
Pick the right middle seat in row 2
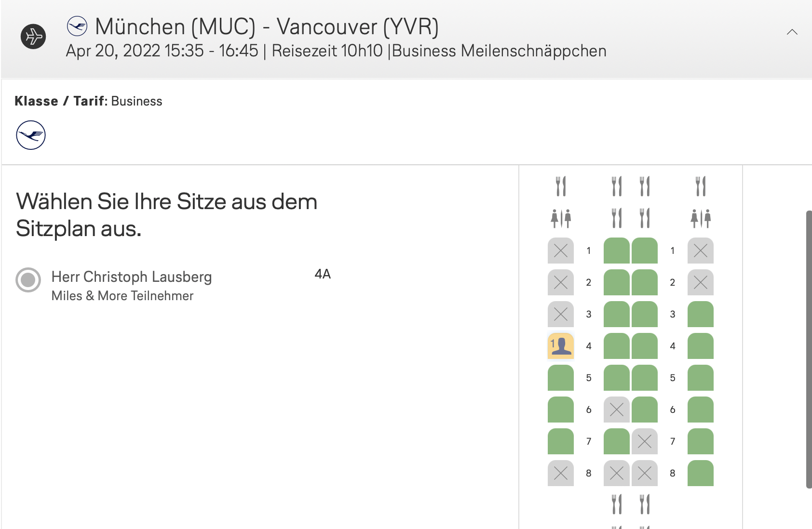click(x=645, y=282)
